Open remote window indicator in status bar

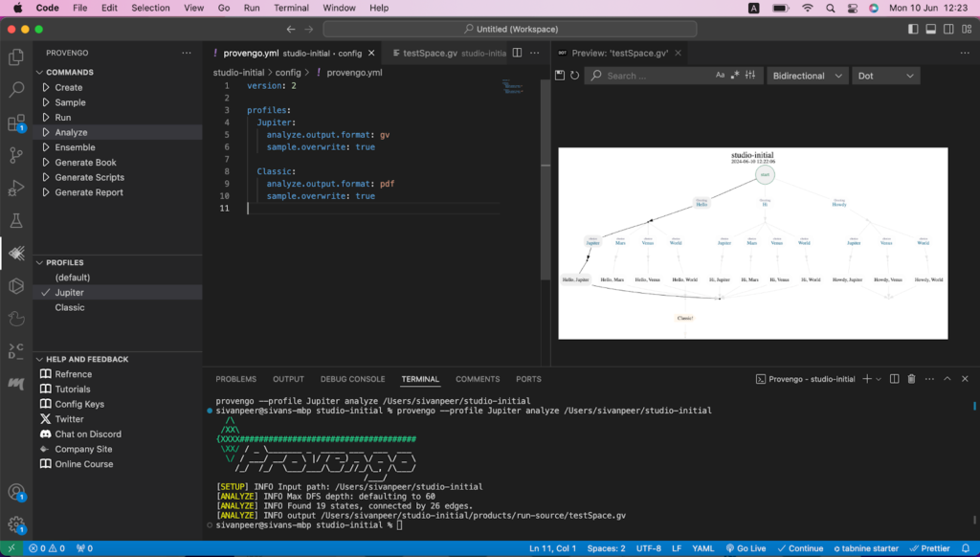click(x=11, y=548)
